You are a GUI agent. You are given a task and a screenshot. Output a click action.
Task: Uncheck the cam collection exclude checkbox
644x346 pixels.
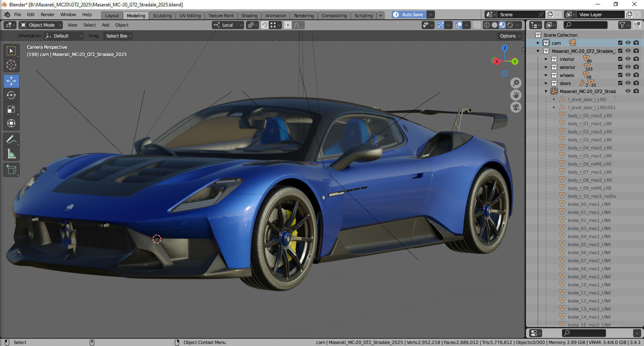pyautogui.click(x=620, y=43)
